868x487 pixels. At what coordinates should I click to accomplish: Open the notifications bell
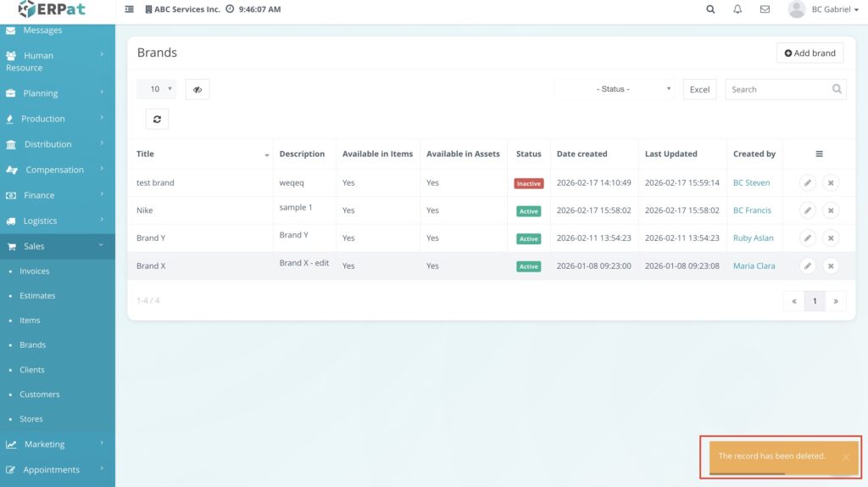click(x=737, y=9)
